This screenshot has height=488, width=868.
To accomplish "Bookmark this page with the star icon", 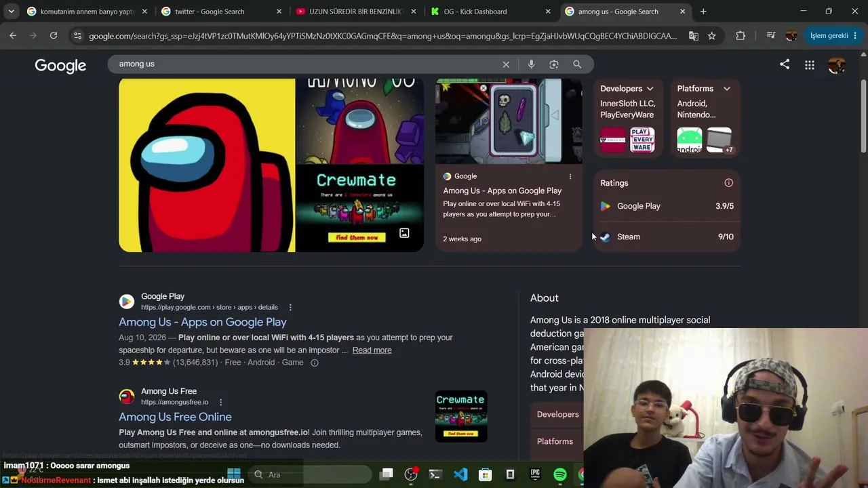I will 711,36.
